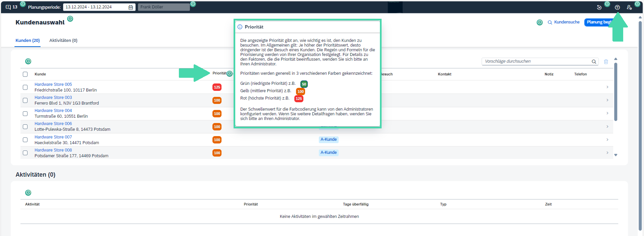
Task: Click the info icon in the Priorität popup title
Action: click(240, 27)
